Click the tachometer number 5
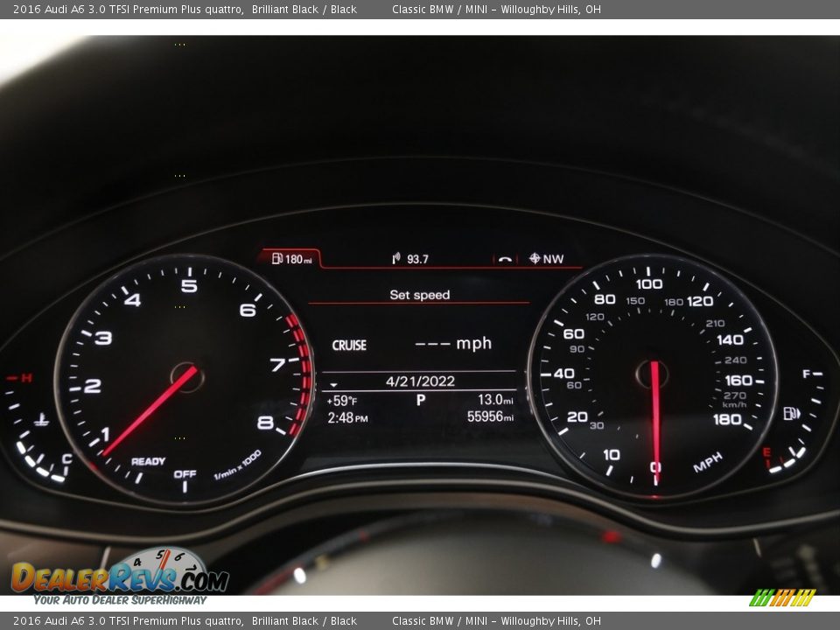The image size is (840, 630). [189, 285]
